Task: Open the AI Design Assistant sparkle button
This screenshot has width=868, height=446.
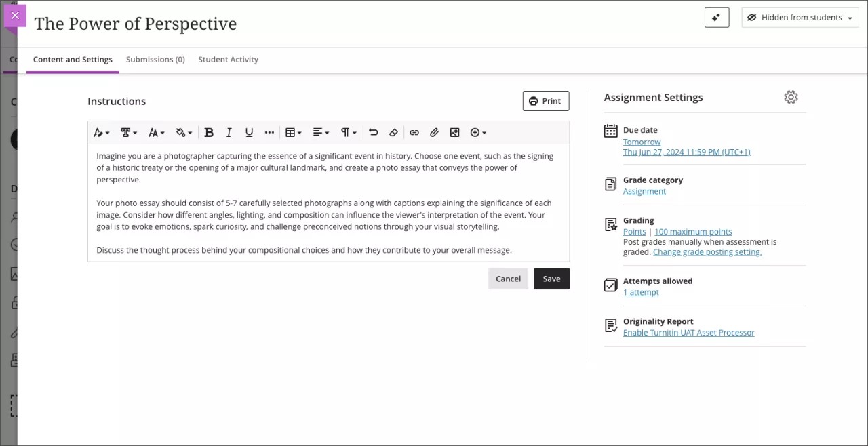Action: tap(717, 17)
